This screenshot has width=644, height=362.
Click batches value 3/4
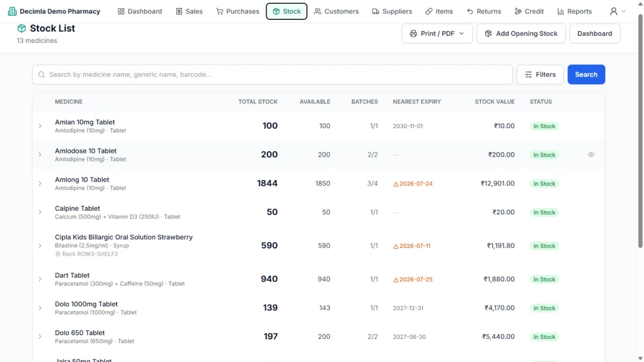(372, 183)
